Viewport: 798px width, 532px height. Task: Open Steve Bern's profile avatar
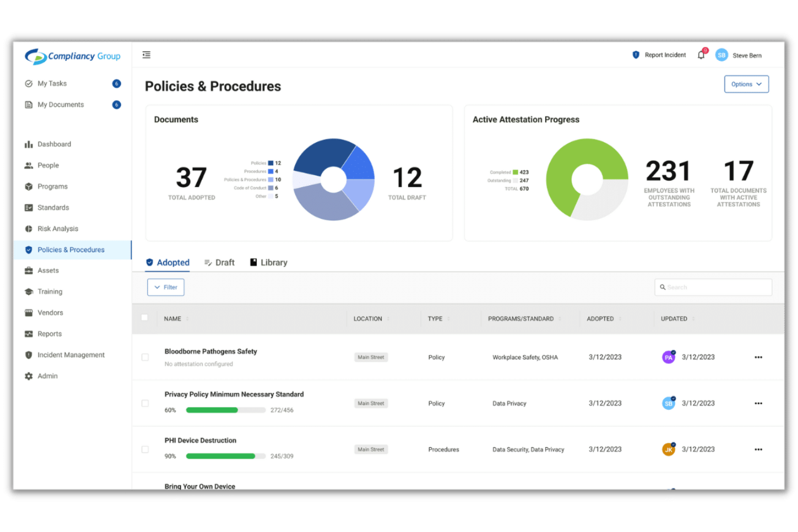721,54
